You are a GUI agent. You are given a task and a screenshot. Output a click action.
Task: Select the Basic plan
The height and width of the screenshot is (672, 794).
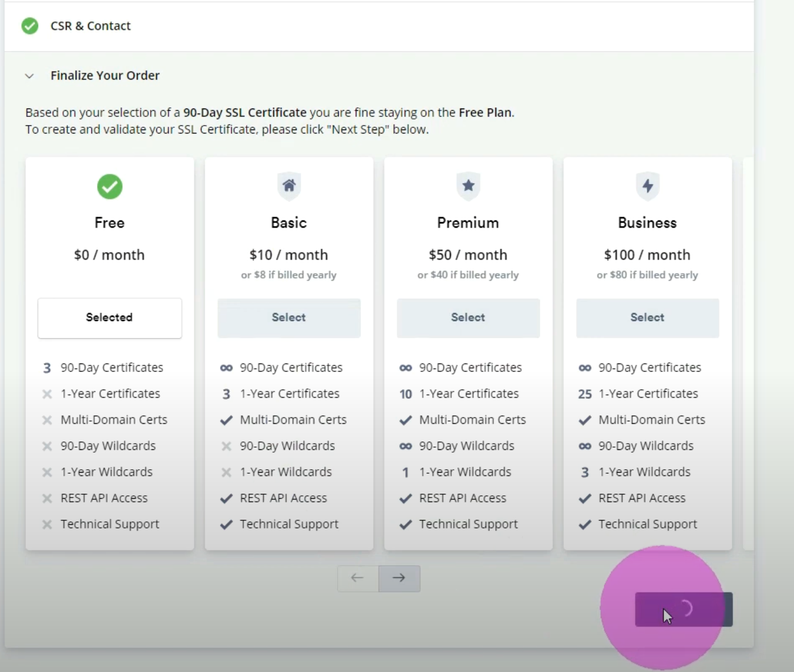tap(289, 318)
